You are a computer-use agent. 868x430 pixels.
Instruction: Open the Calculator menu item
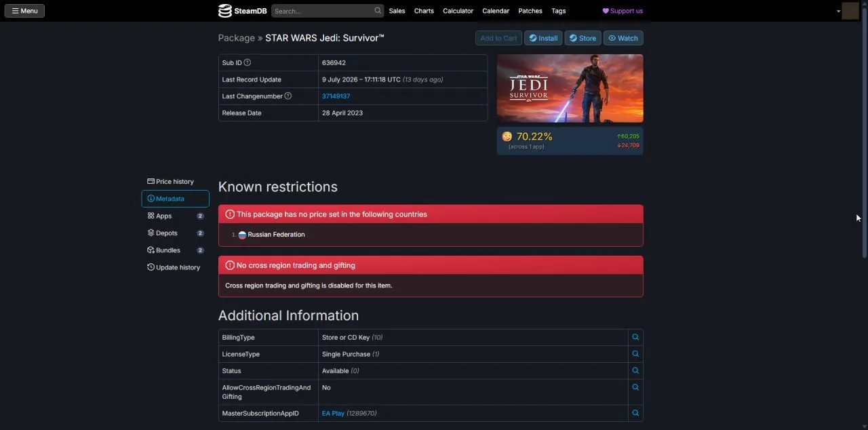(458, 11)
